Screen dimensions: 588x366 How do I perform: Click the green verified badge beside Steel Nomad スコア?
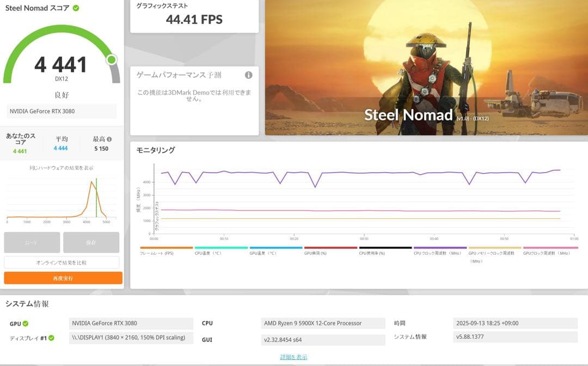76,8
